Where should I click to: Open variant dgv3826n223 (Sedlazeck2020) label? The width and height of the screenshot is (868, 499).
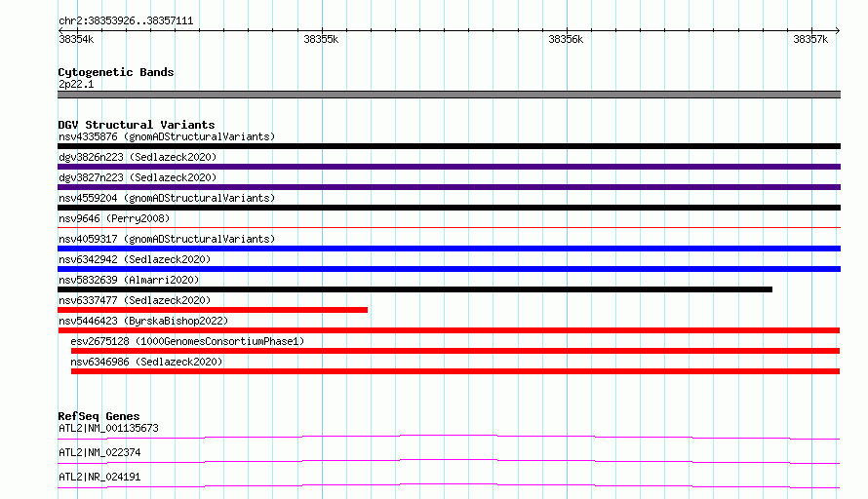click(x=138, y=157)
